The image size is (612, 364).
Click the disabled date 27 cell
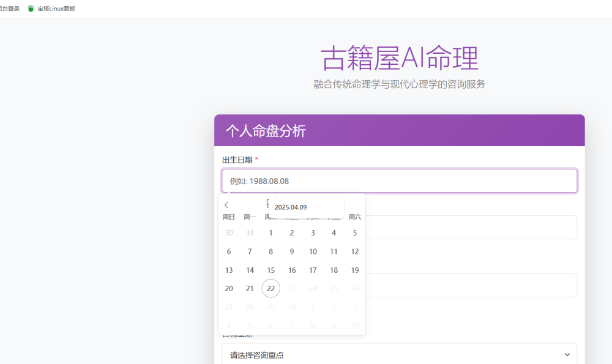(229, 307)
